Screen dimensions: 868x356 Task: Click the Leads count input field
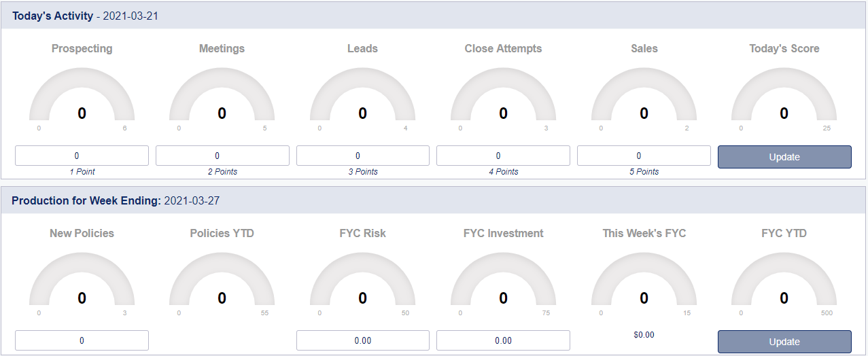[x=363, y=156]
